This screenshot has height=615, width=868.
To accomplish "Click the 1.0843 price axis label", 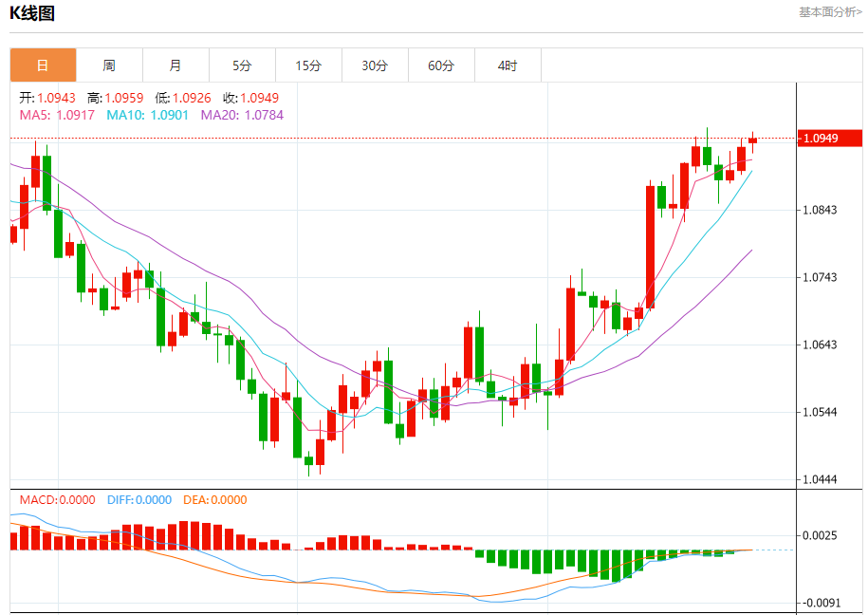I will (x=820, y=210).
